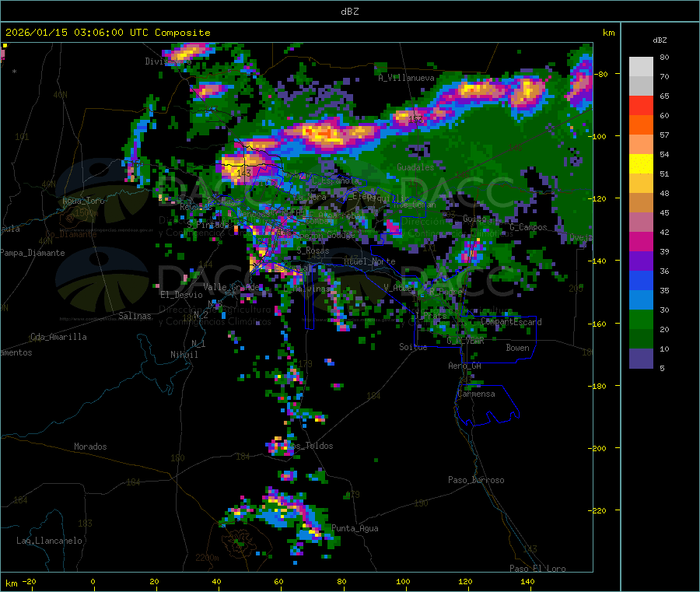Click the red 60-65 dBZ legend swatch
This screenshot has width=700, height=592.
tap(641, 105)
